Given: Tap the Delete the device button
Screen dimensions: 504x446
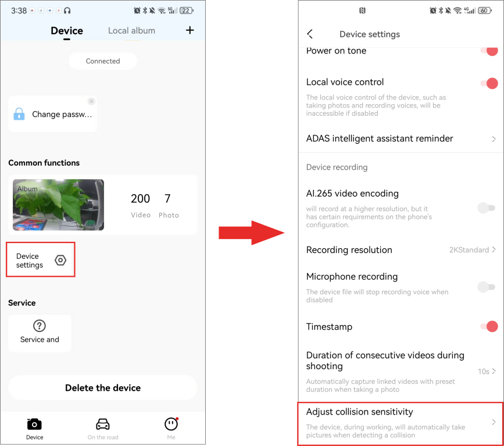Looking at the screenshot, I should (103, 388).
